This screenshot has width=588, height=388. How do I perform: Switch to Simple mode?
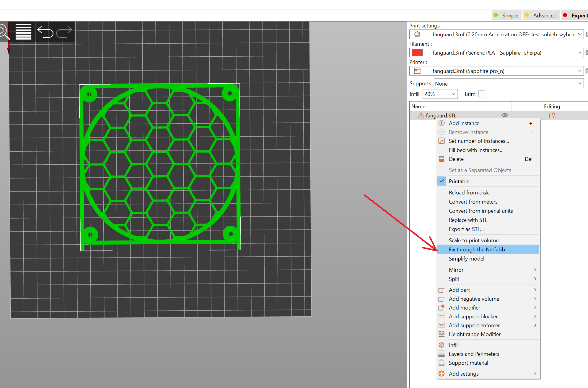pos(510,15)
